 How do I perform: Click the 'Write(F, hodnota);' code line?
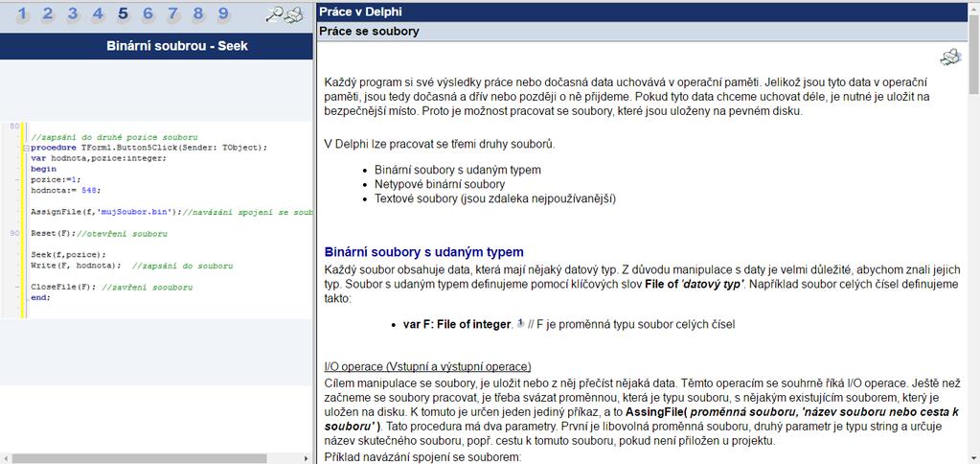76,266
